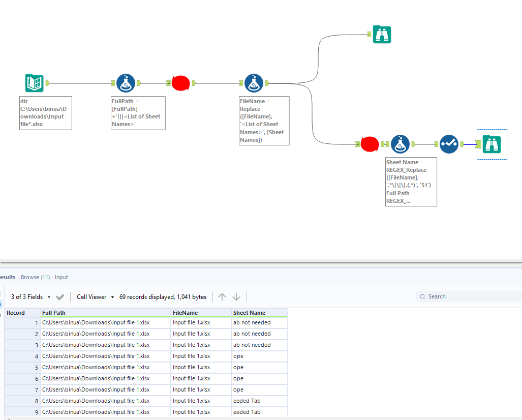The height and width of the screenshot is (420, 522).
Task: Click the FileName column header
Action: (201, 313)
